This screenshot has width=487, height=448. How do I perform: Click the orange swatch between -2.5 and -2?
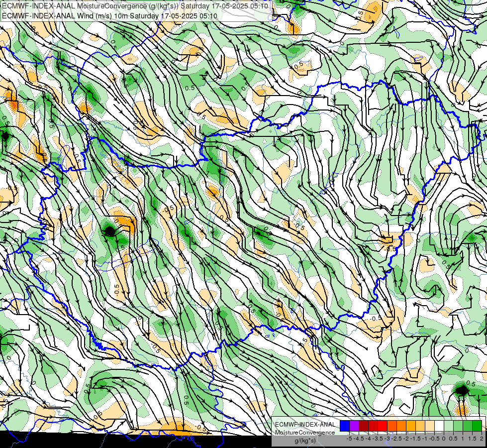(401, 426)
